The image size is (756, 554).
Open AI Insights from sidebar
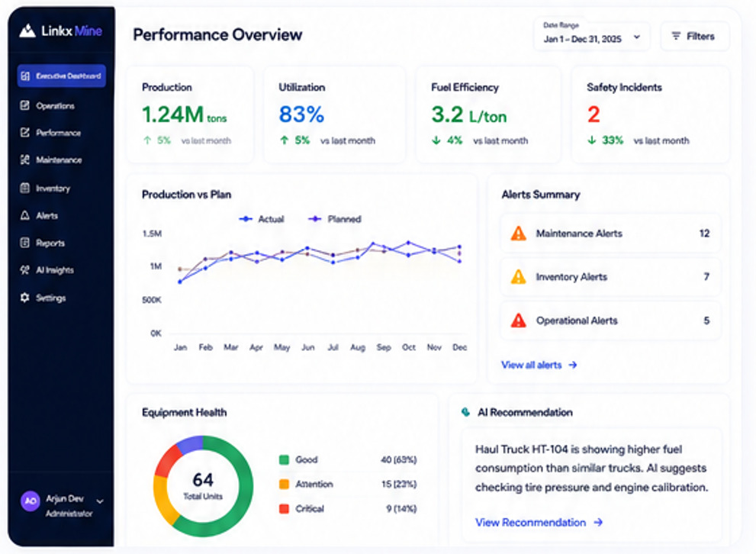[55, 270]
